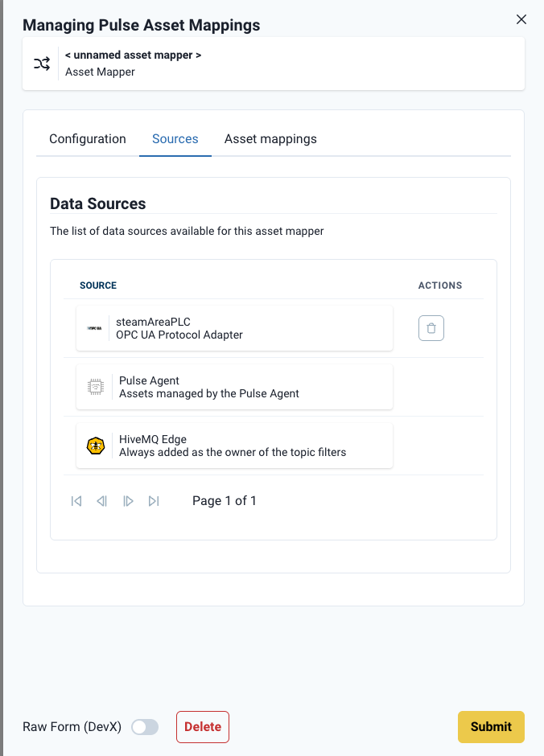Close the Managing Pulse Asset Mappings dialog
544x756 pixels.
pyautogui.click(x=521, y=18)
